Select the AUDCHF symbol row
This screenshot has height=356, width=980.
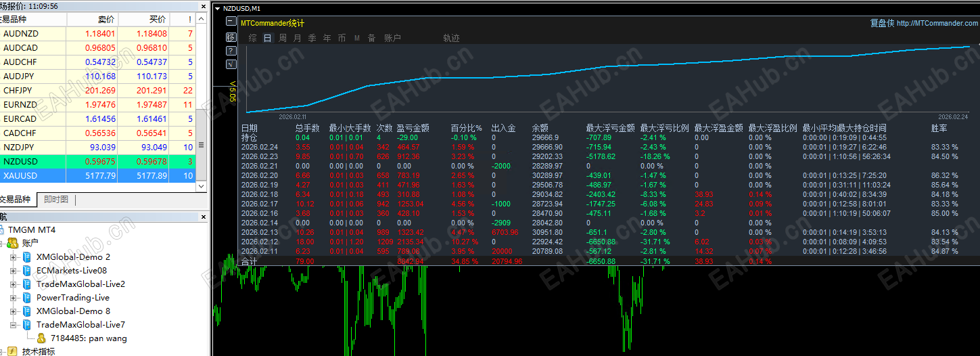[98, 62]
